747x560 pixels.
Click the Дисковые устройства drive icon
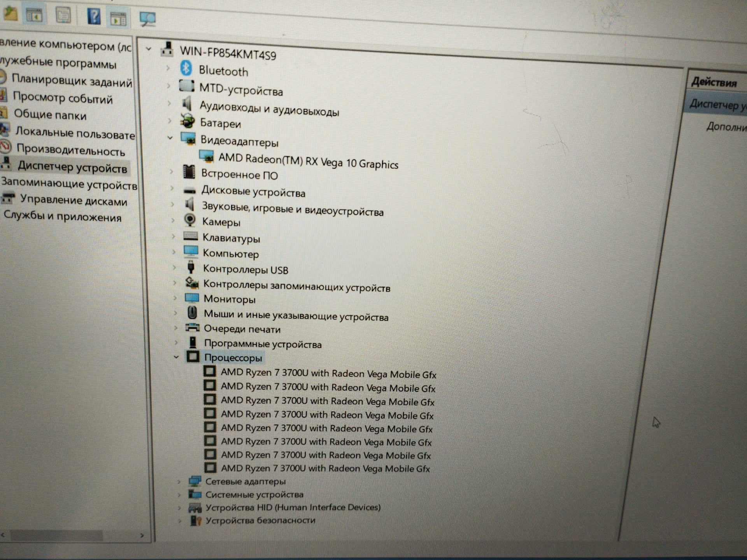pyautogui.click(x=190, y=191)
